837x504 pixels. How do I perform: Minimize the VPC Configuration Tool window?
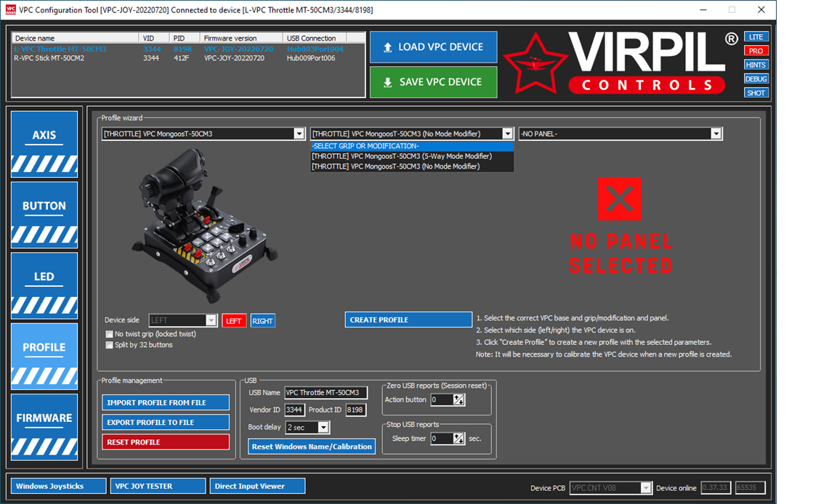(703, 9)
